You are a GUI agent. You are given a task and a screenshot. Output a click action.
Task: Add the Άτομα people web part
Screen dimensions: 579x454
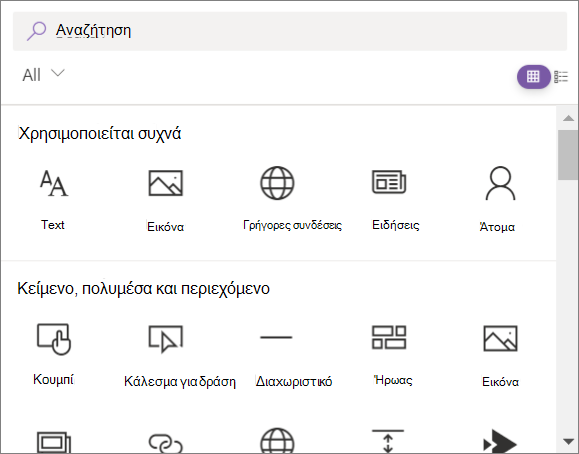tap(497, 199)
